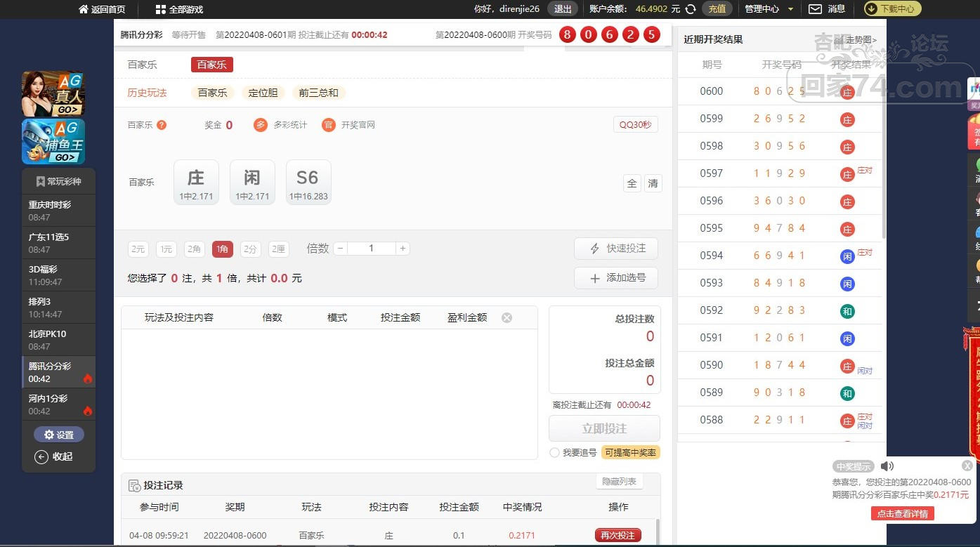Click the 可提高中奖率 tag

click(631, 453)
